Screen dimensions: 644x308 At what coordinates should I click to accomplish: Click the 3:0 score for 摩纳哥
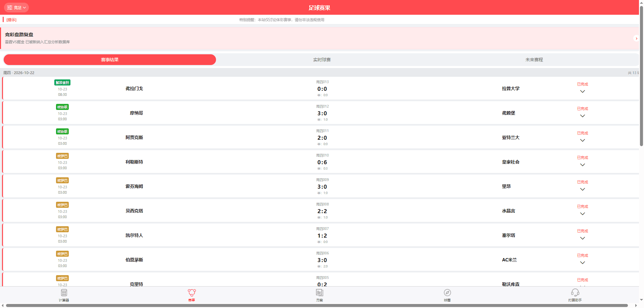coord(322,113)
